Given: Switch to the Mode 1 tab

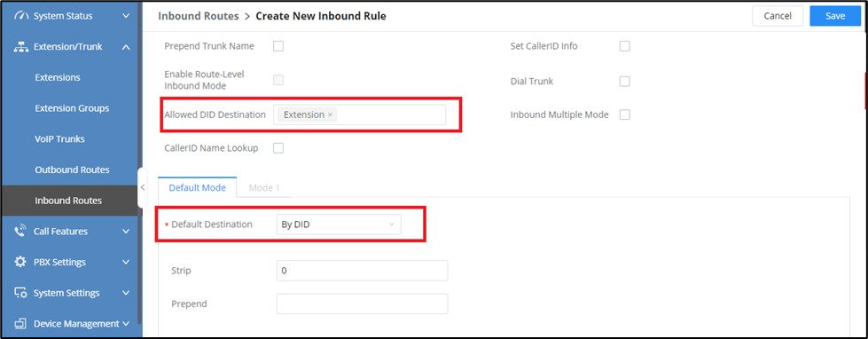Looking at the screenshot, I should click(x=264, y=188).
